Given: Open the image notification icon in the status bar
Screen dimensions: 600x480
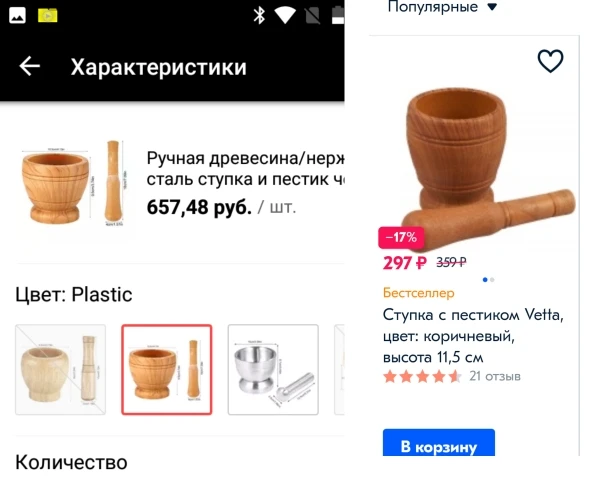Looking at the screenshot, I should tap(17, 16).
